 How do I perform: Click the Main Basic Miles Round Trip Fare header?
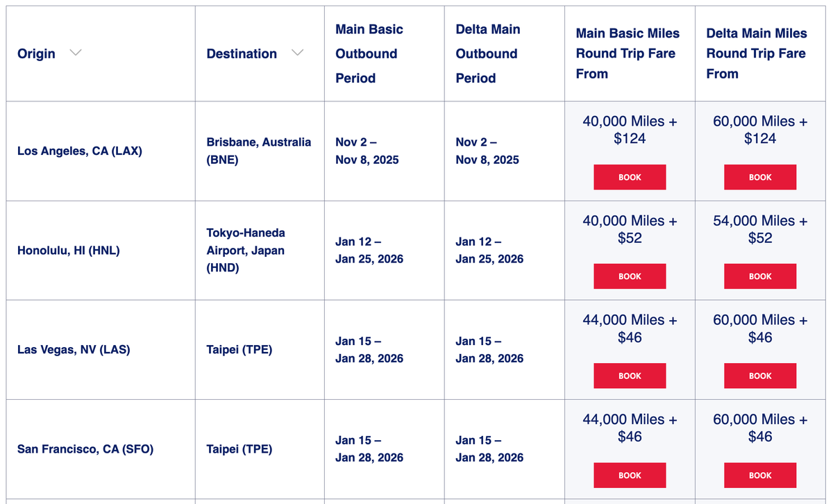[x=628, y=53]
